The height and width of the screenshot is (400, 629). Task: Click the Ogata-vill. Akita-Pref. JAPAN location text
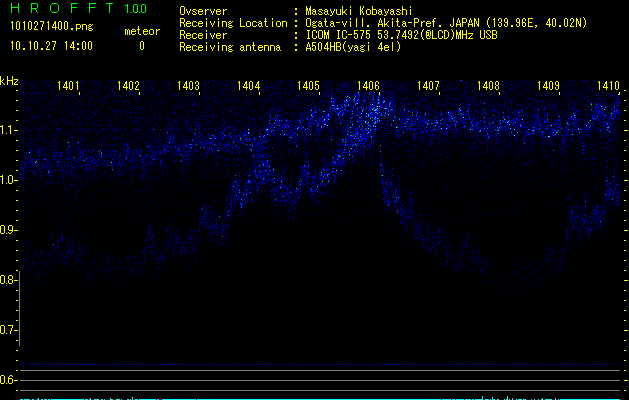tap(446, 23)
